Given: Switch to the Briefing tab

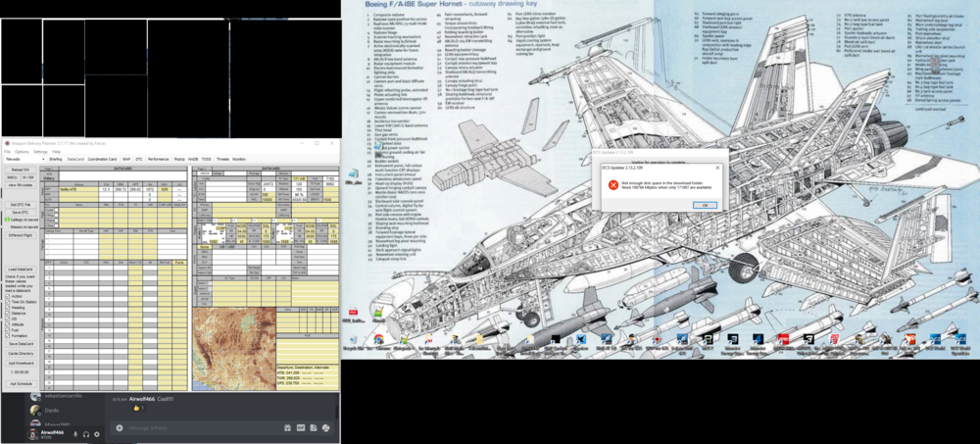Looking at the screenshot, I should (56, 160).
